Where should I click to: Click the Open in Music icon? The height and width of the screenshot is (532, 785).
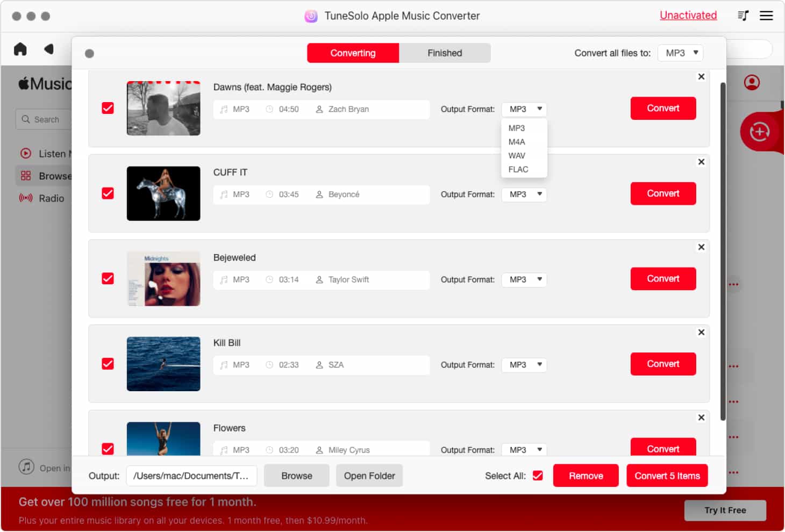26,466
